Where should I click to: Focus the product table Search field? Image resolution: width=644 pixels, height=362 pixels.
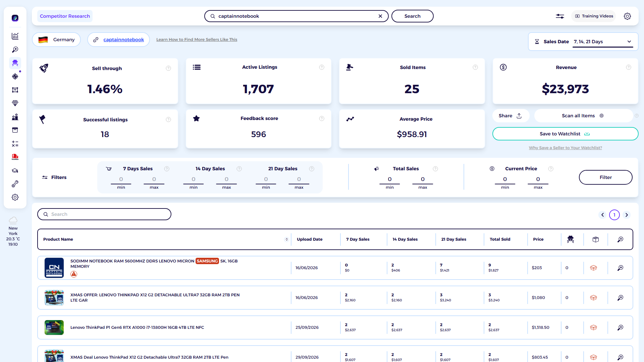pos(104,214)
